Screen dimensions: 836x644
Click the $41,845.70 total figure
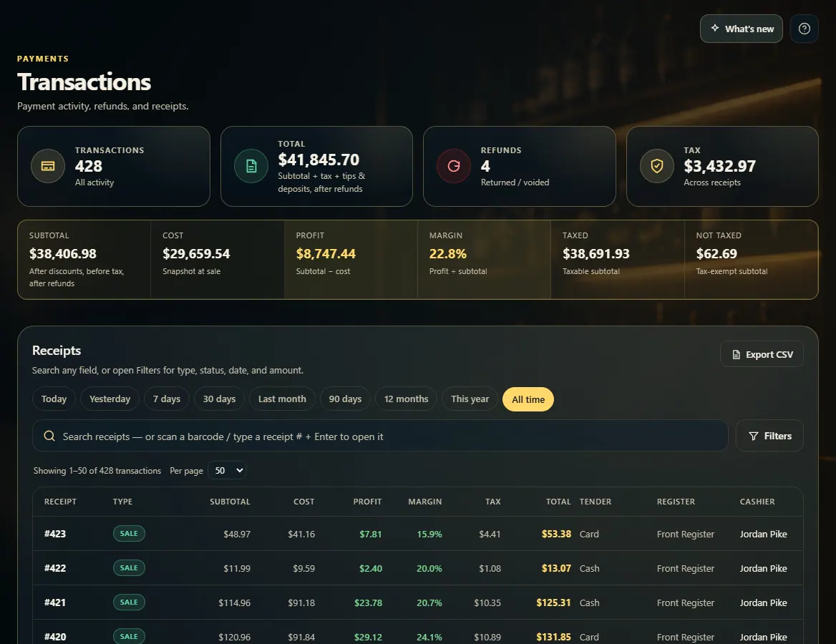(x=319, y=160)
